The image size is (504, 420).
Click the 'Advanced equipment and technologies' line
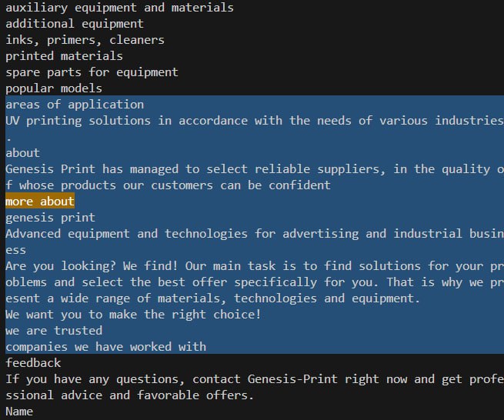pyautogui.click(x=255, y=242)
